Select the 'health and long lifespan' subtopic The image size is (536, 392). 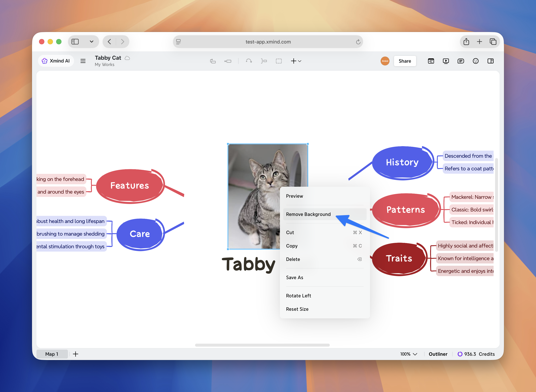pyautogui.click(x=71, y=221)
